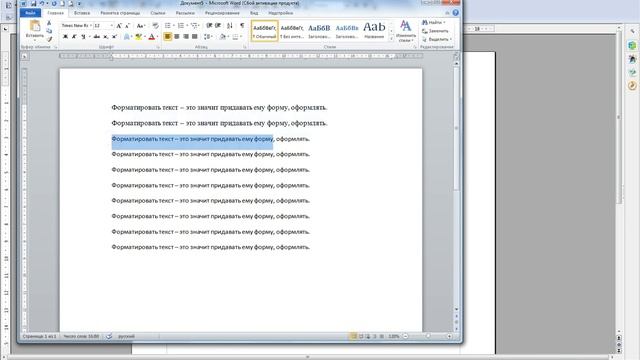Viewport: 640px width, 360px height.
Task: Open the Файл (File) tab
Action: tap(30, 13)
